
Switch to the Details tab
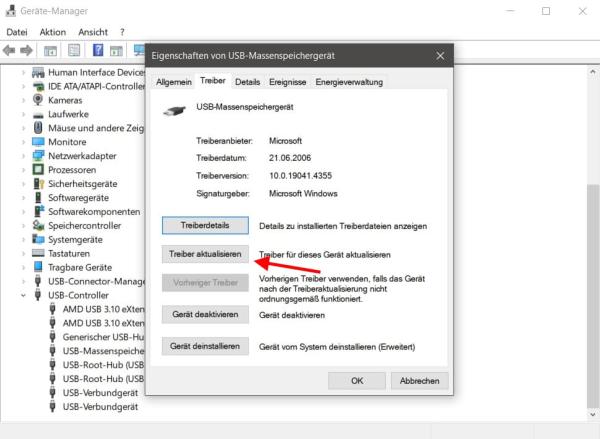[x=248, y=81]
